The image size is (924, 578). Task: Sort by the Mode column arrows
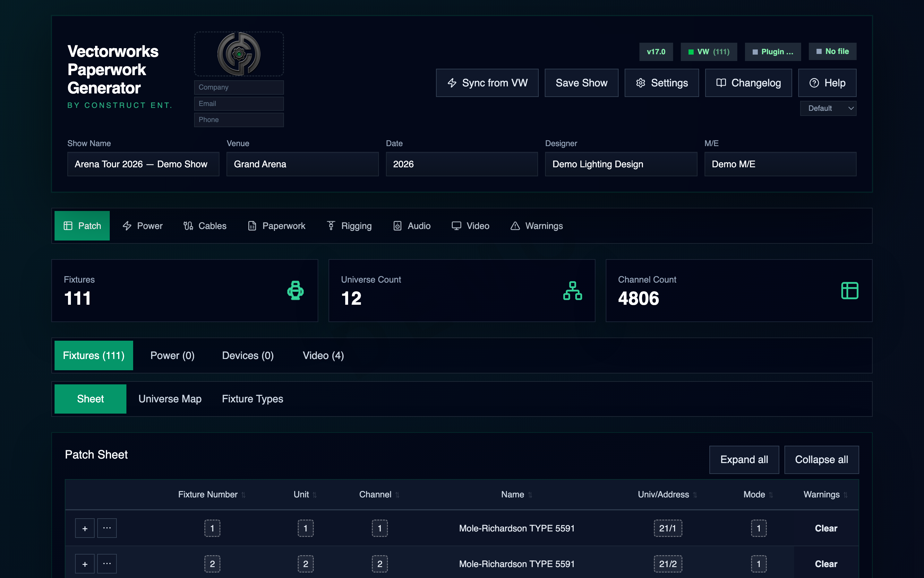(x=771, y=495)
